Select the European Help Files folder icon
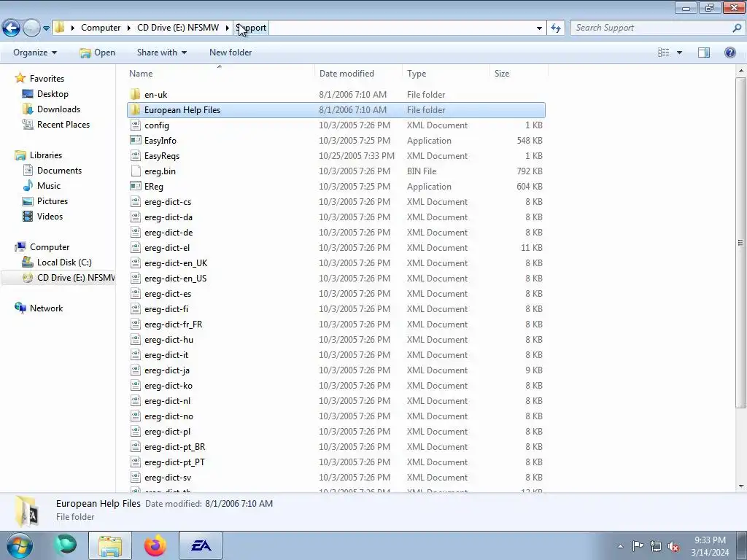 point(135,110)
